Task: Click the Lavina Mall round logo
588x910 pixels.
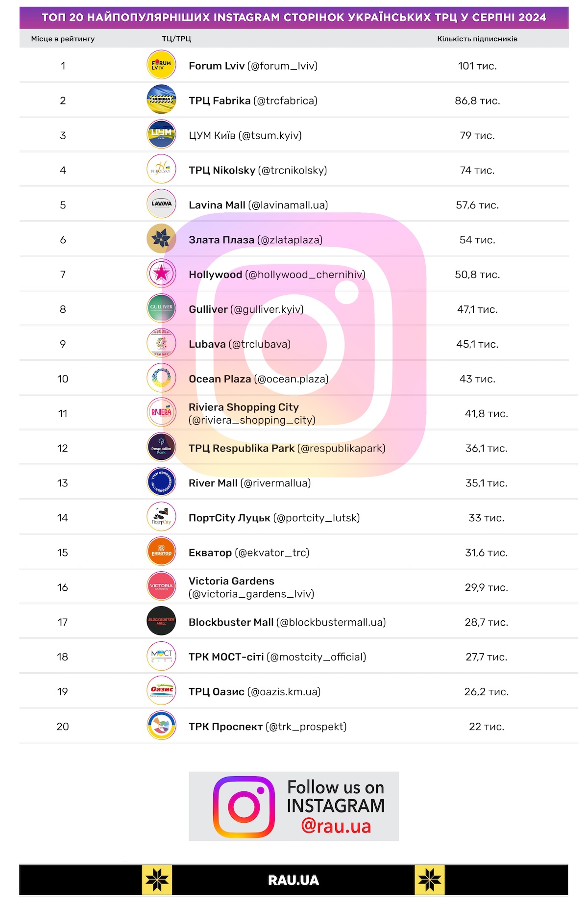Action: 161,204
